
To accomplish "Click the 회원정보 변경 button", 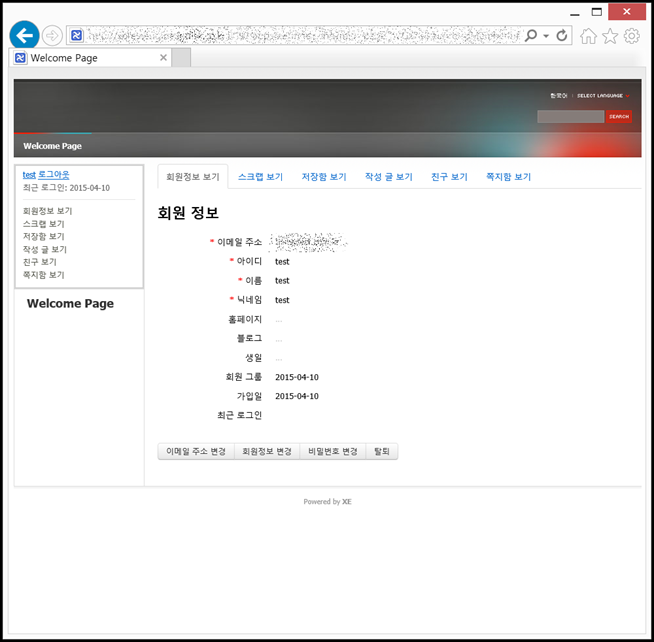I will pos(267,451).
